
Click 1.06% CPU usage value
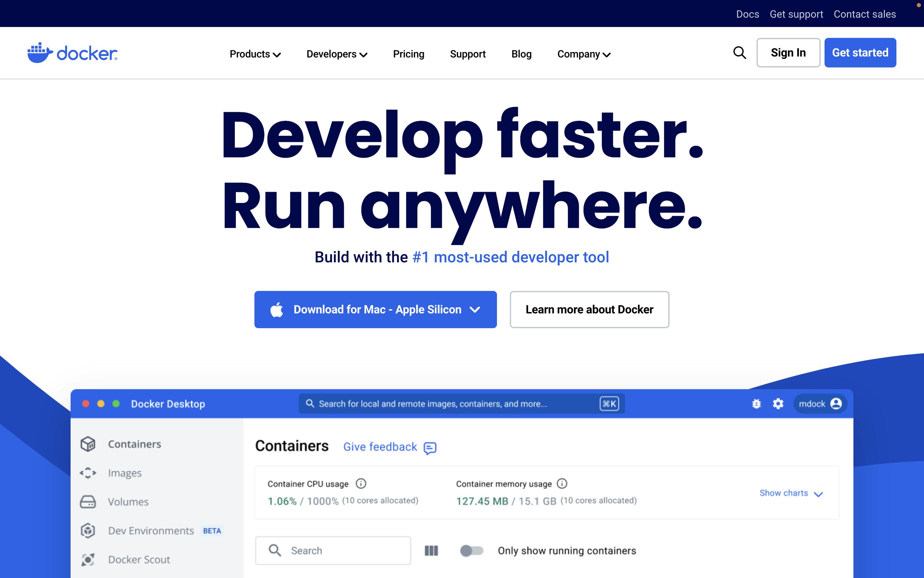click(282, 501)
